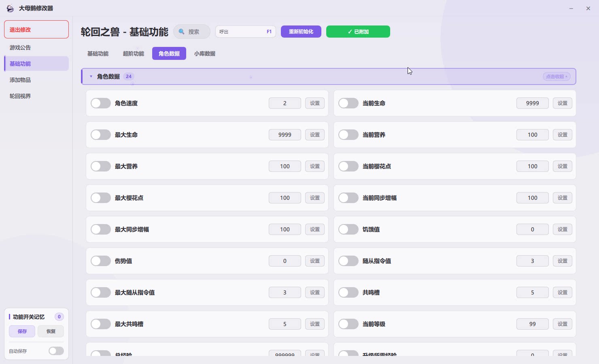The image size is (599, 364).
Task: Click the 重新初始化 button
Action: click(x=301, y=32)
